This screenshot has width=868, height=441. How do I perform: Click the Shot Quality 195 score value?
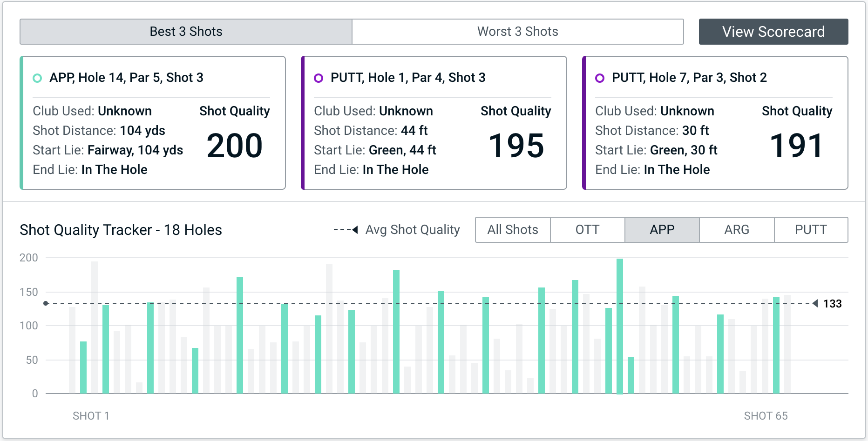coord(516,146)
